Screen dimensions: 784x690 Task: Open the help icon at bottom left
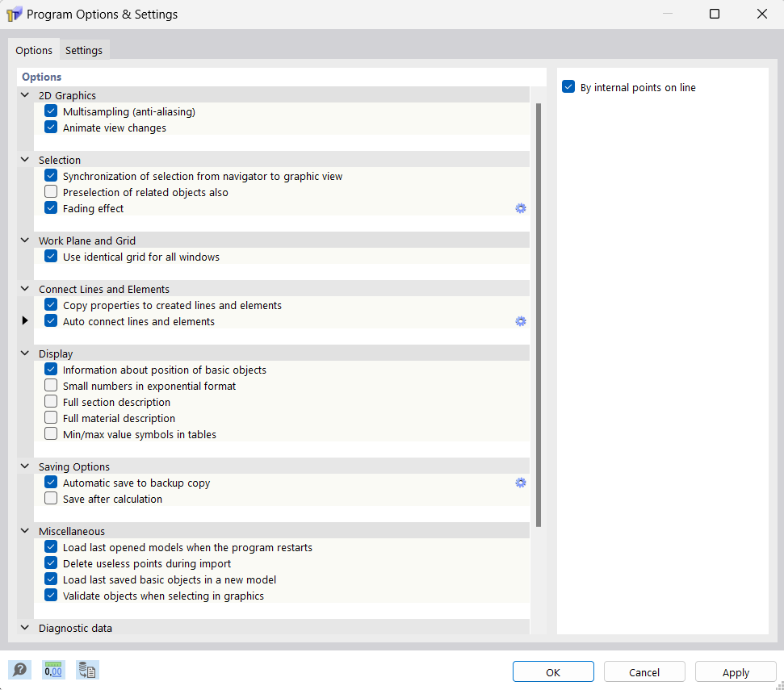(x=19, y=670)
